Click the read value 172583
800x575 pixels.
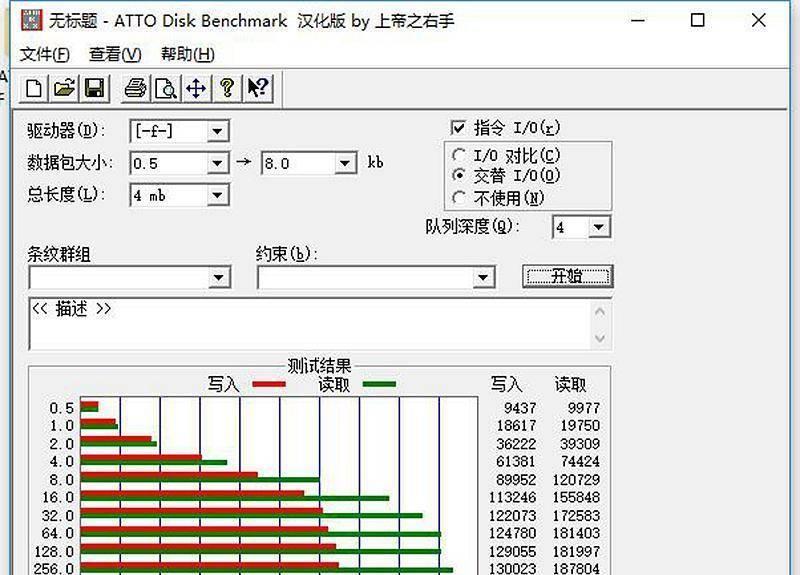(x=577, y=516)
